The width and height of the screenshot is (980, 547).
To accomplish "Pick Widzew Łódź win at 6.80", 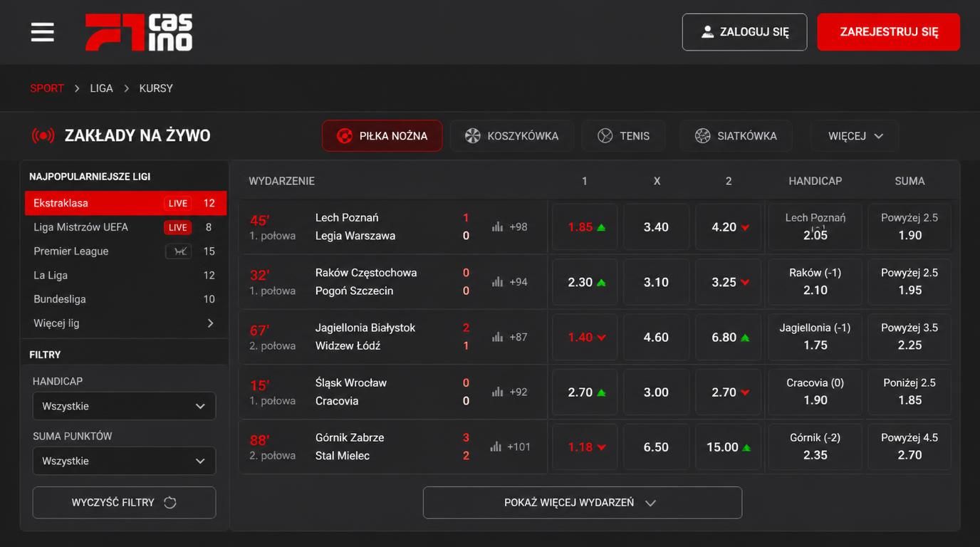I will [x=729, y=337].
